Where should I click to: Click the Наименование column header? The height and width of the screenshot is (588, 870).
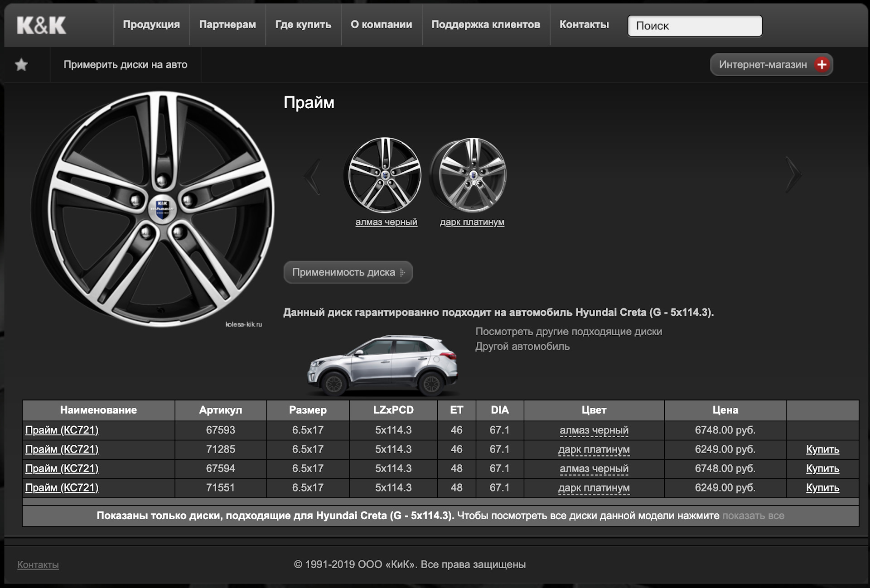(x=98, y=410)
